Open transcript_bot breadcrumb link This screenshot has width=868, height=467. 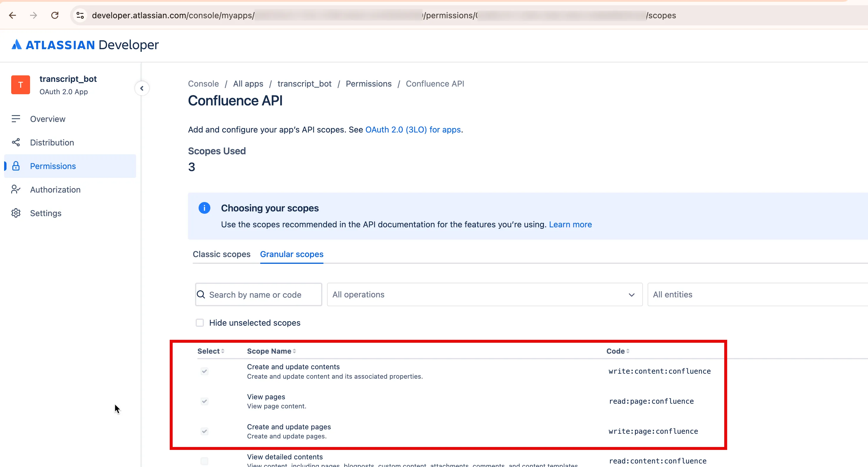[x=305, y=84]
